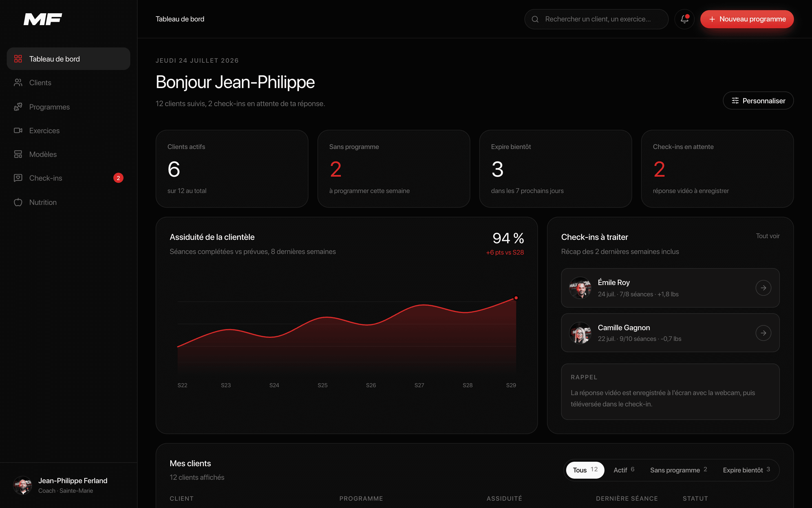Select the Actif filter tab
812x508 pixels.
point(624,470)
